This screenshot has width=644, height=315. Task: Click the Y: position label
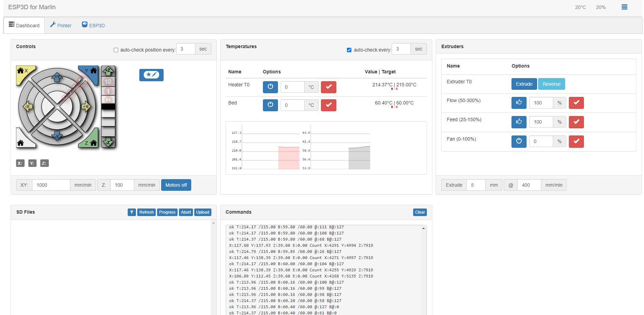pyautogui.click(x=32, y=163)
